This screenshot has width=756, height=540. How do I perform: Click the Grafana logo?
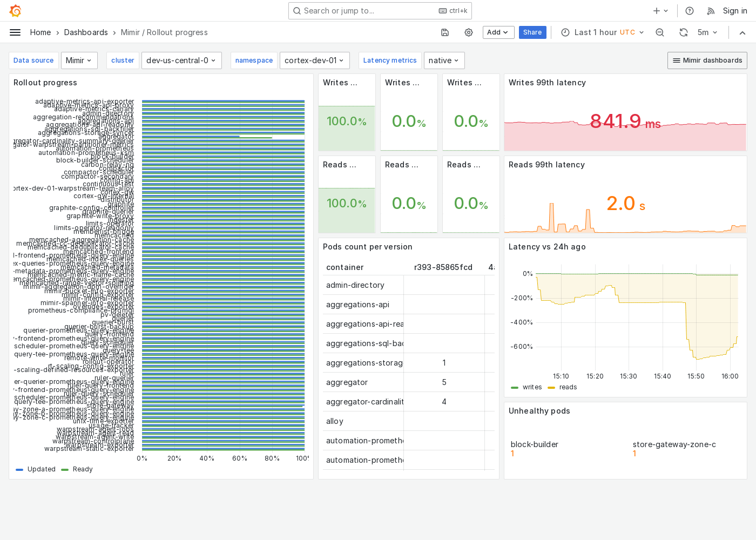coord(16,11)
